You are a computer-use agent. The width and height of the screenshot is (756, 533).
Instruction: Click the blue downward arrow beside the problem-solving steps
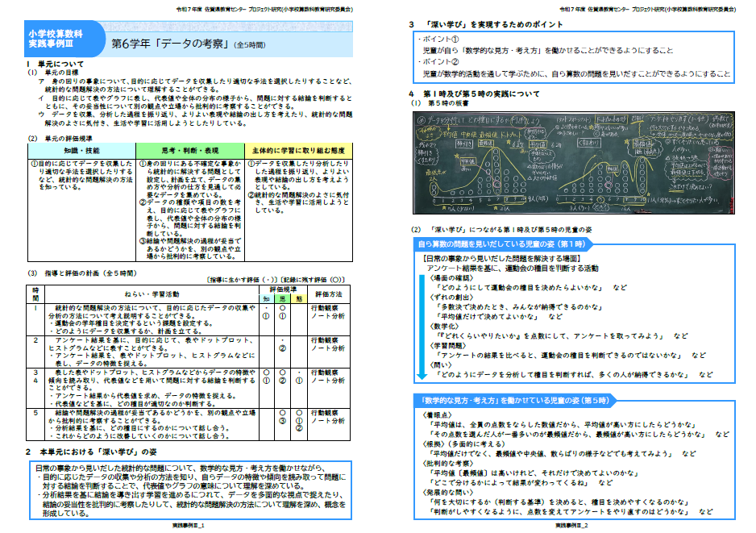tap(419, 323)
